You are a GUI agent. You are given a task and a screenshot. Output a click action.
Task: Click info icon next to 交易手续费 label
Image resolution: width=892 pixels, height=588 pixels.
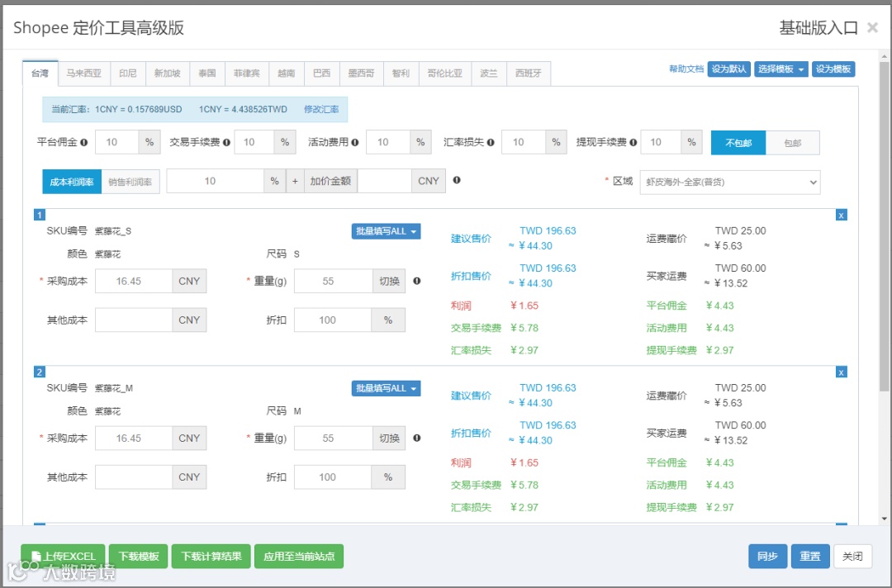point(226,142)
